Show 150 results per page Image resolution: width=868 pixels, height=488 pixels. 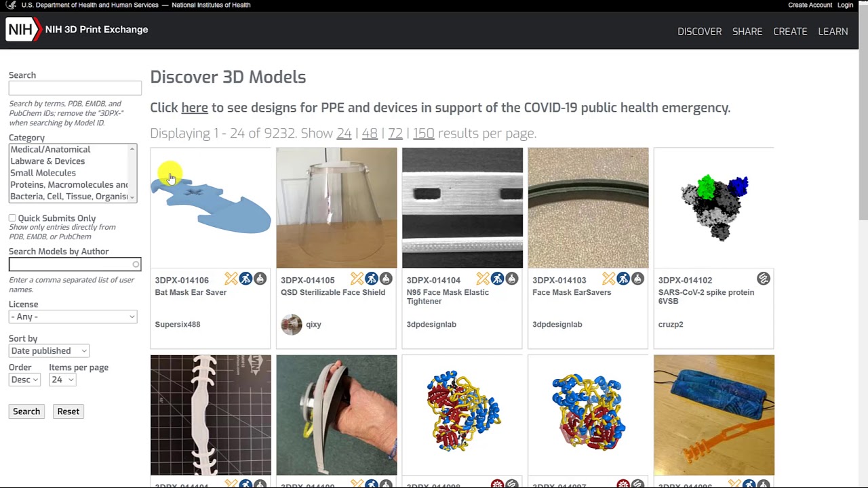point(423,134)
